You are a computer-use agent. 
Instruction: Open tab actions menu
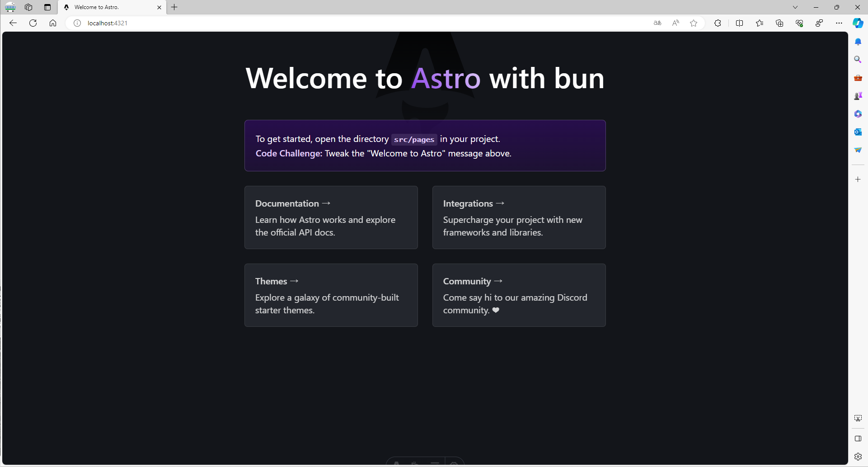pos(47,7)
